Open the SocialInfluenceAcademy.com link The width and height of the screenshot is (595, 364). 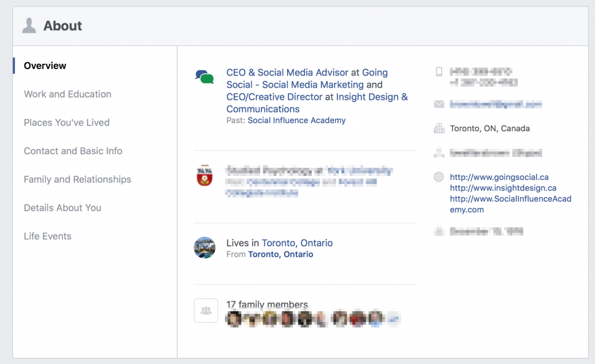click(x=511, y=204)
